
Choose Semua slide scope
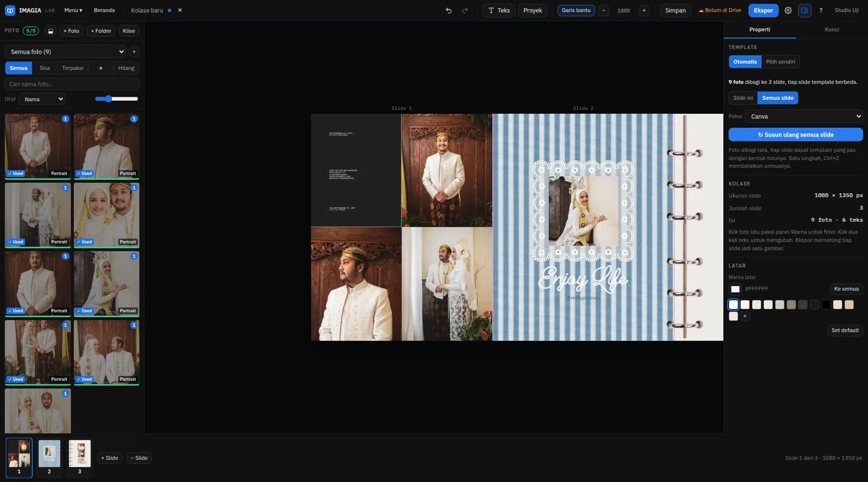[x=777, y=98]
